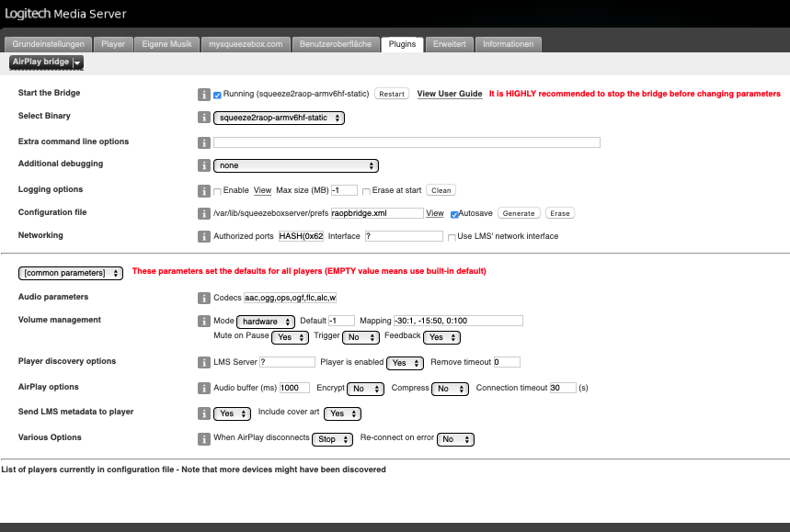Open Compress dropdown

point(450,389)
